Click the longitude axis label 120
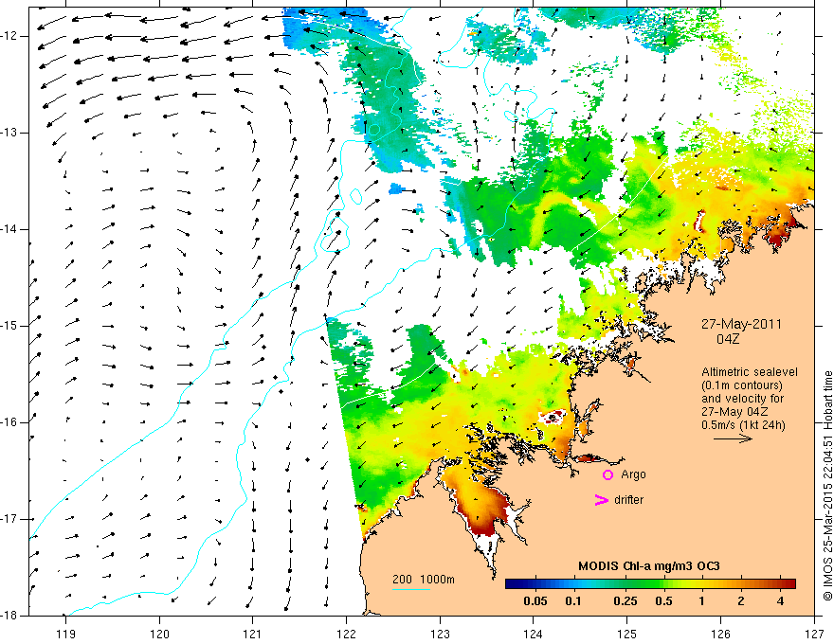Screen dimensions: 834x644 click(x=159, y=634)
